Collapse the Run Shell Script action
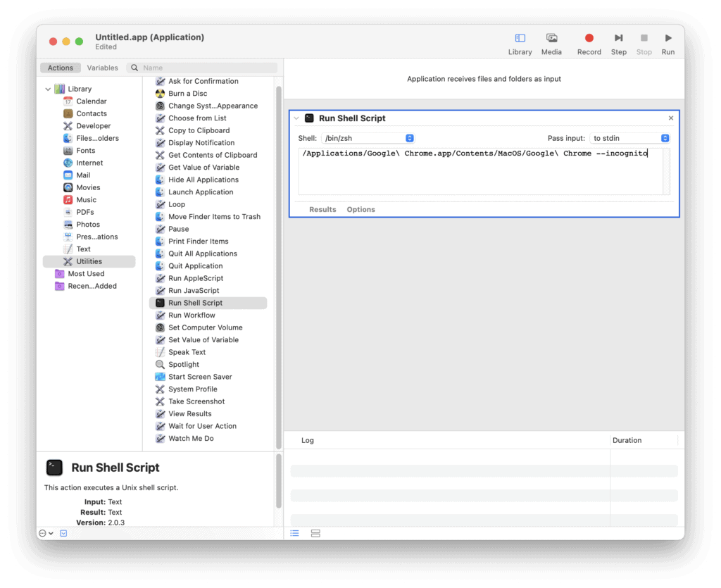 (x=296, y=118)
